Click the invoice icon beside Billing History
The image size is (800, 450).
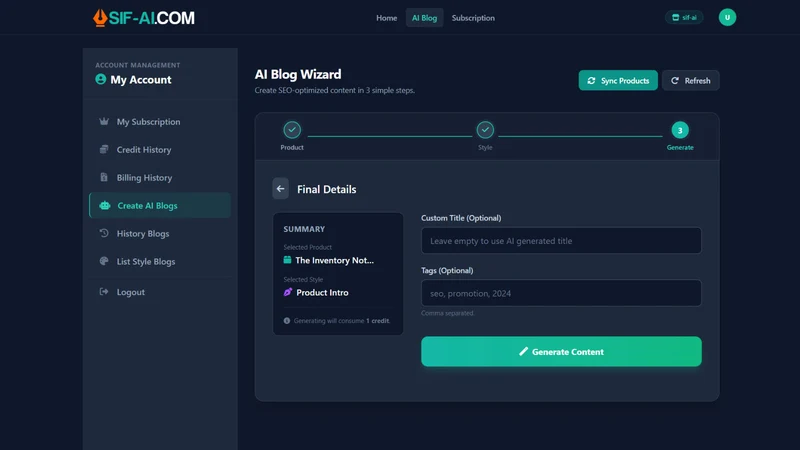click(x=104, y=177)
